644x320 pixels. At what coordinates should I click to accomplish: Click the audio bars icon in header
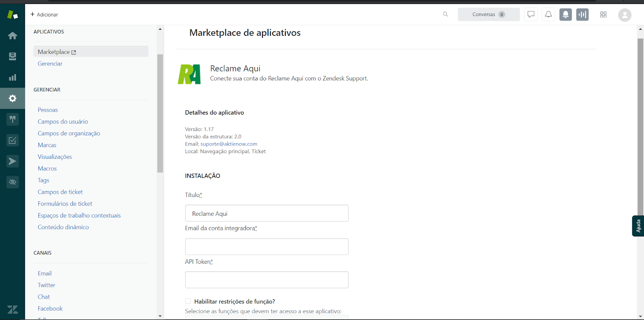point(582,14)
